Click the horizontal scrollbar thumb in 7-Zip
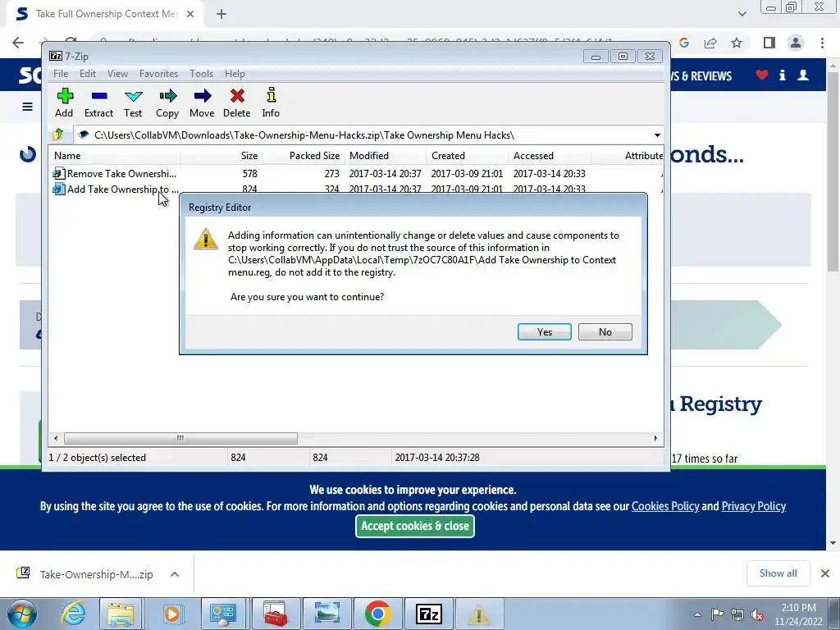Screen dimensions: 840x630 click(180, 438)
